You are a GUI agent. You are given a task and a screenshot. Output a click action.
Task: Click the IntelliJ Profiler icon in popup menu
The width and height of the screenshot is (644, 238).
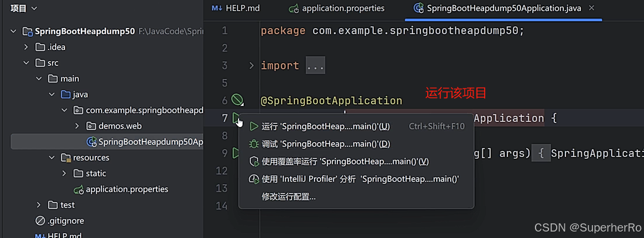pyautogui.click(x=254, y=179)
